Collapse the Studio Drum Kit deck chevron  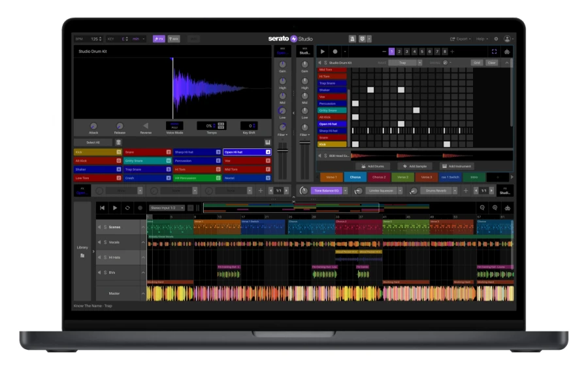point(507,63)
